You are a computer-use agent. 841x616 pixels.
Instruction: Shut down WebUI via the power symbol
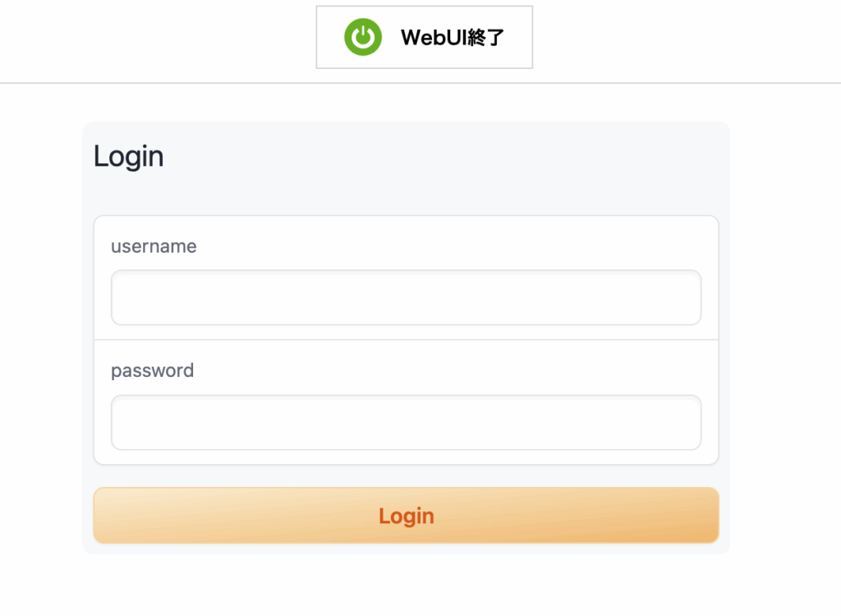(x=363, y=37)
